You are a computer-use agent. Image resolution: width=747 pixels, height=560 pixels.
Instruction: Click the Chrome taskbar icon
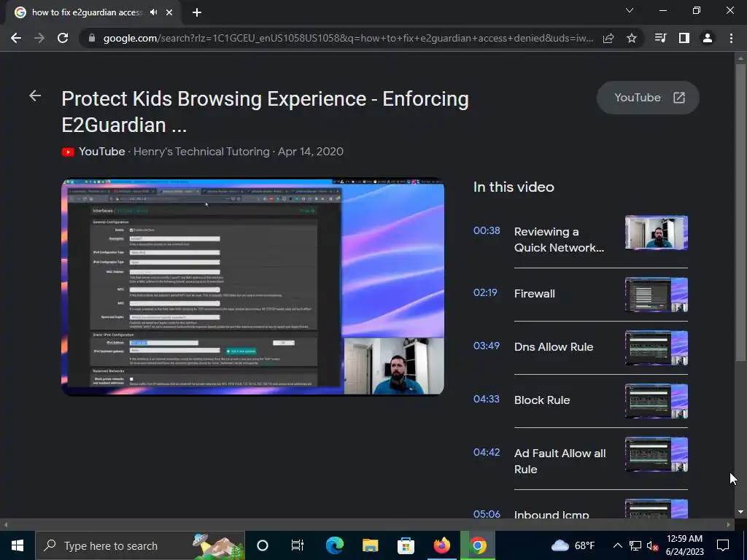pyautogui.click(x=478, y=545)
